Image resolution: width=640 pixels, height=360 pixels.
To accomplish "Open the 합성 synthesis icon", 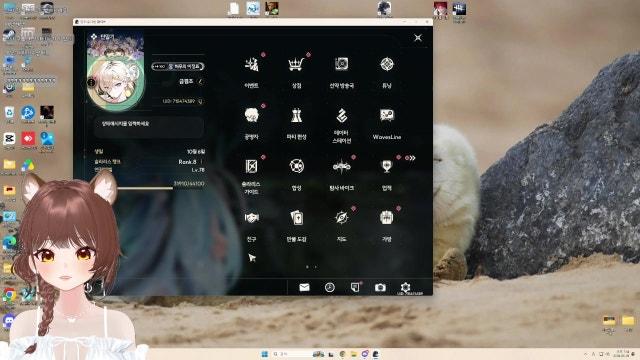I will [x=296, y=167].
